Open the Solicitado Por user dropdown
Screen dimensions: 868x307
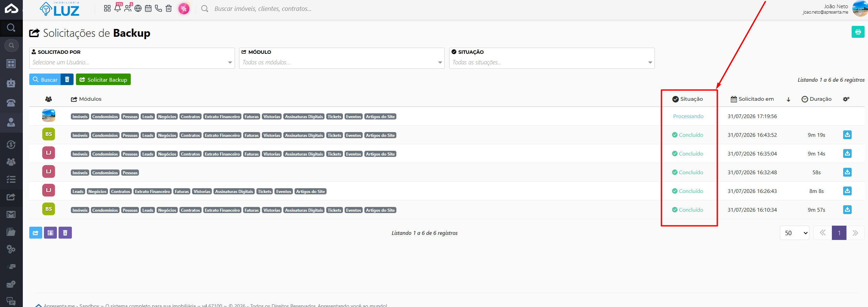tap(132, 62)
